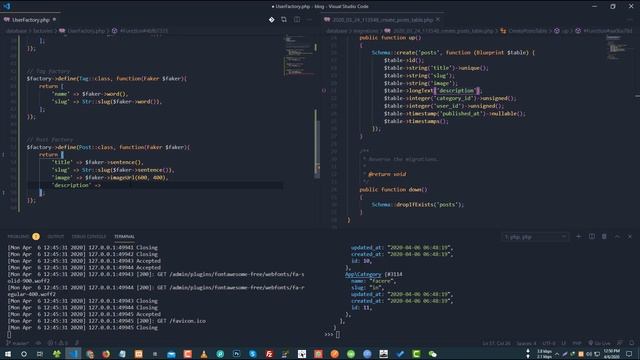Split the left editor to the right
640x360 pixels.
297,20
